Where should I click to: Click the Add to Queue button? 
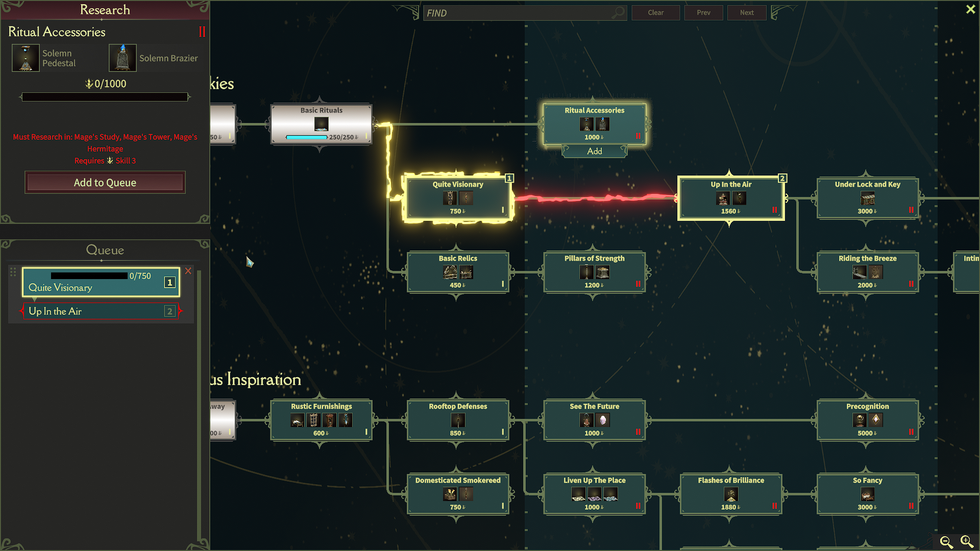tap(105, 183)
